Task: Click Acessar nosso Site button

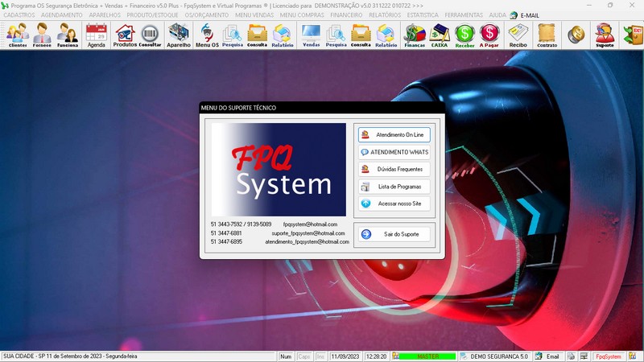Action: pyautogui.click(x=394, y=204)
